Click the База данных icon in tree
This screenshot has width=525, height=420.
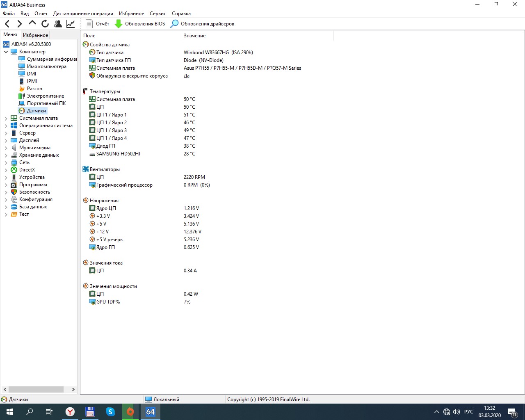tap(14, 207)
